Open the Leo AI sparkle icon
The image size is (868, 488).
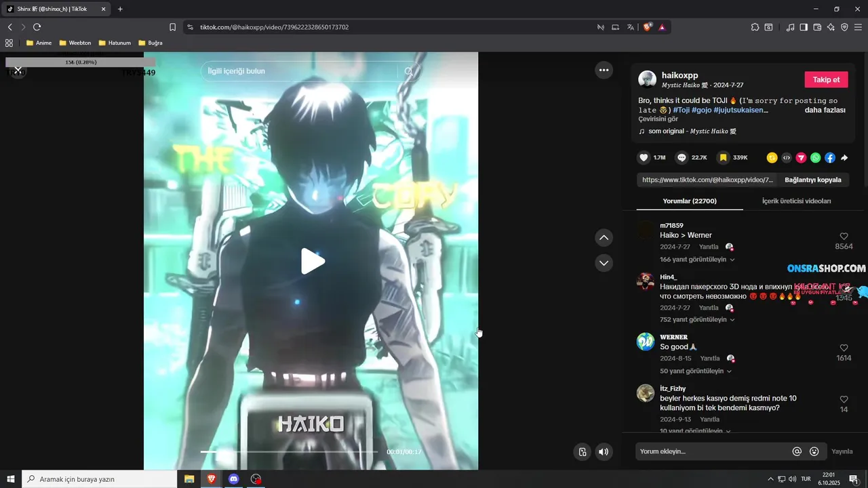[831, 27]
